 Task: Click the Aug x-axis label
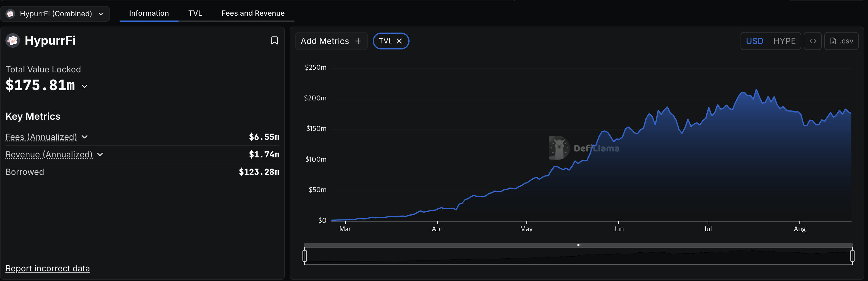coord(800,229)
